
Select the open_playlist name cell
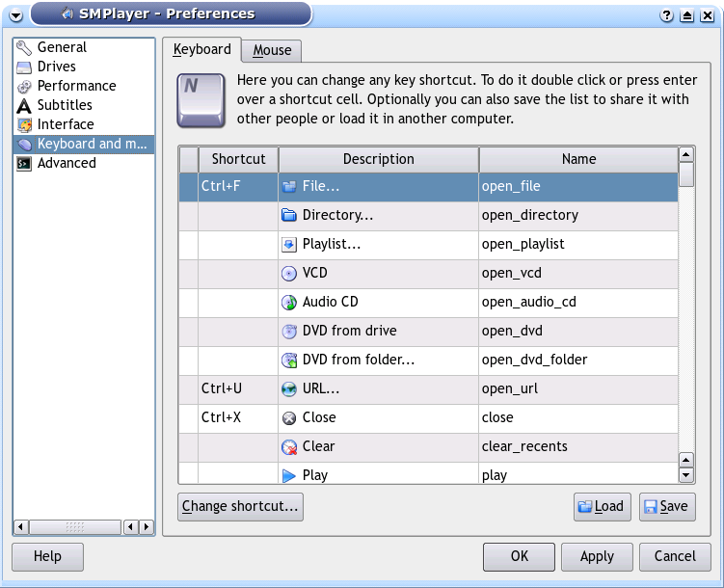pos(578,244)
